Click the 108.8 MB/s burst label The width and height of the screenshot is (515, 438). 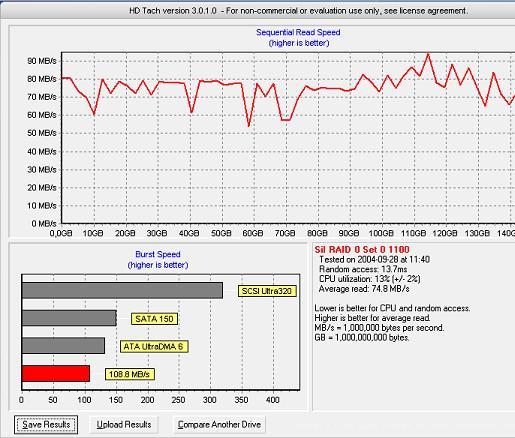[130, 374]
